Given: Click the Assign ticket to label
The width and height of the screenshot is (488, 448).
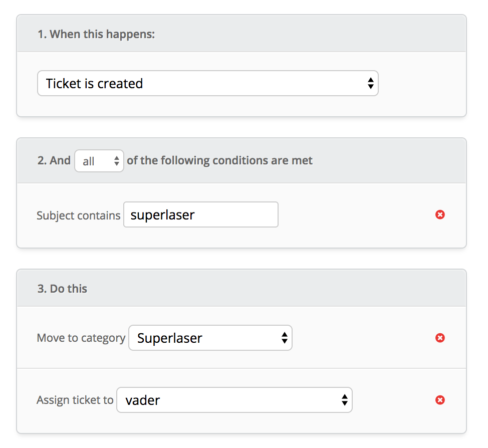Looking at the screenshot, I should coord(74,400).
